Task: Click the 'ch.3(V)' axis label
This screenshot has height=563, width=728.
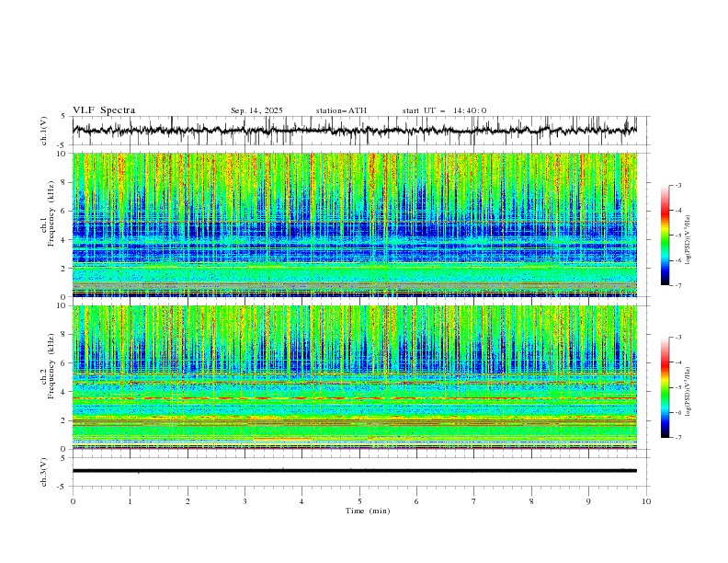Action: click(x=44, y=472)
